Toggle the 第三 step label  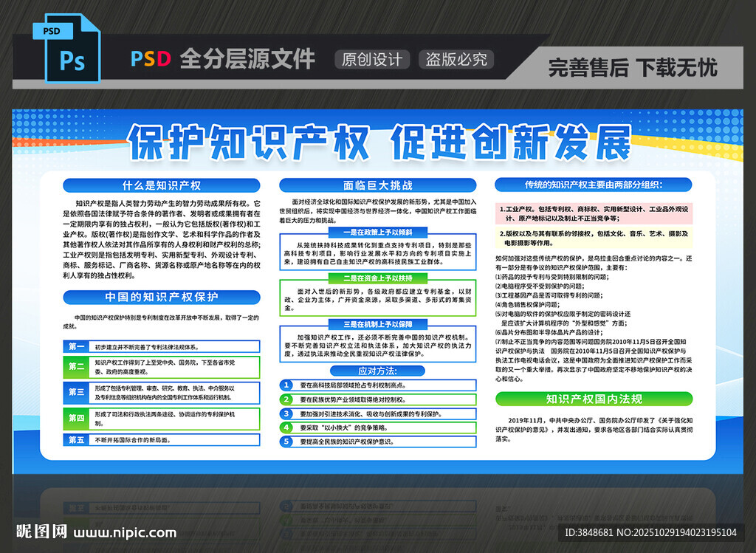[76, 392]
